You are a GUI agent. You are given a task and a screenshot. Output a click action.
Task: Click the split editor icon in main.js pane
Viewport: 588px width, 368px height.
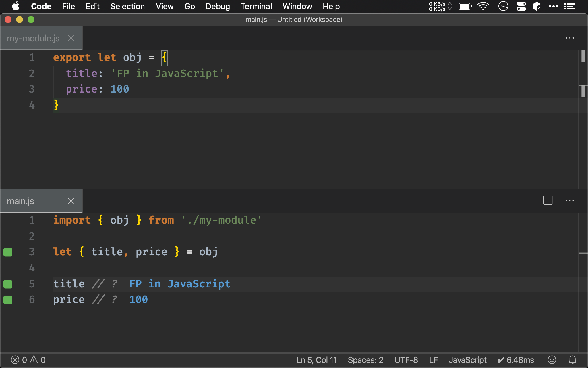tap(548, 200)
